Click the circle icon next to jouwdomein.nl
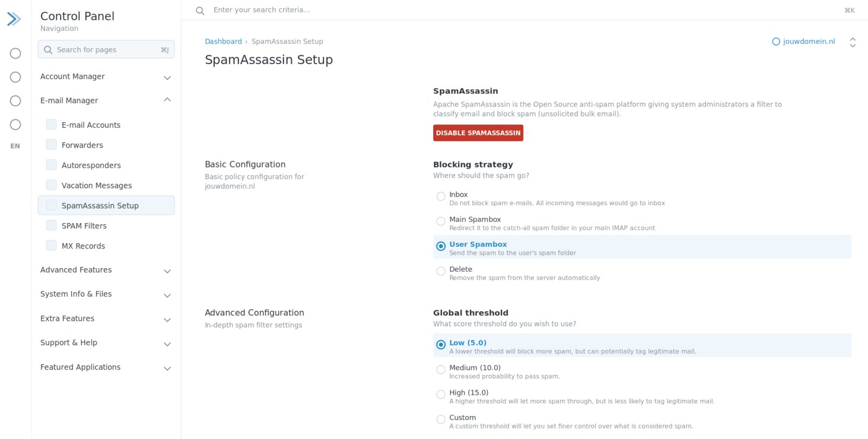The height and width of the screenshot is (439, 868). [x=776, y=42]
